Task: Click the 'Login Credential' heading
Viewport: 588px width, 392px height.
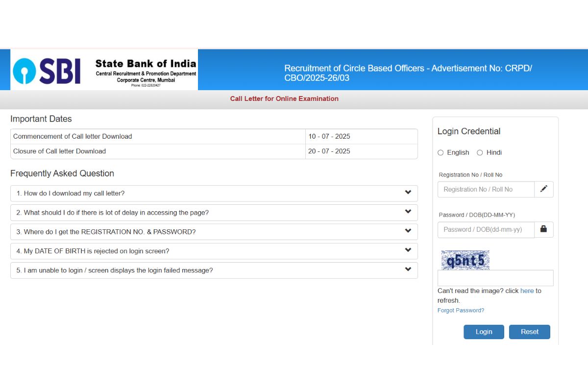Action: click(469, 131)
